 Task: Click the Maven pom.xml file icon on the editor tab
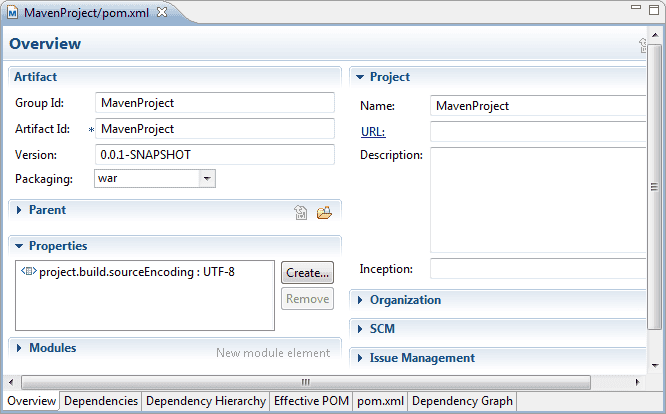tap(13, 13)
